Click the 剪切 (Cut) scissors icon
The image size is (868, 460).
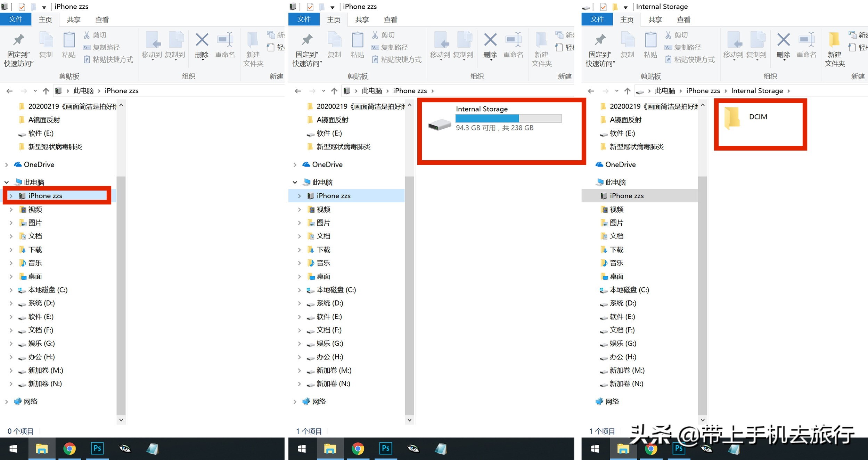(87, 35)
